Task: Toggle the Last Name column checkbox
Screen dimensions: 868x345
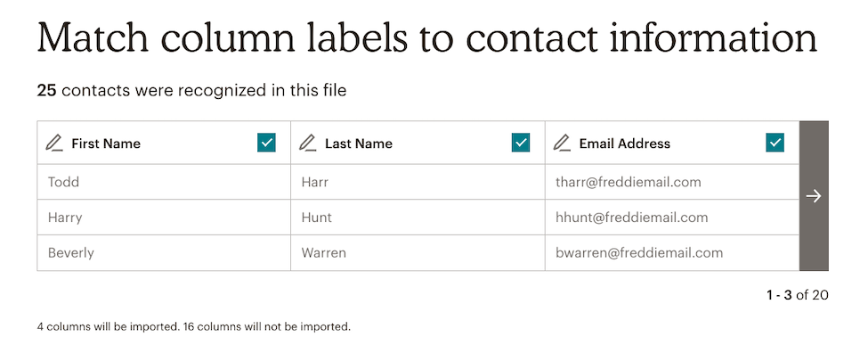Action: (x=521, y=143)
